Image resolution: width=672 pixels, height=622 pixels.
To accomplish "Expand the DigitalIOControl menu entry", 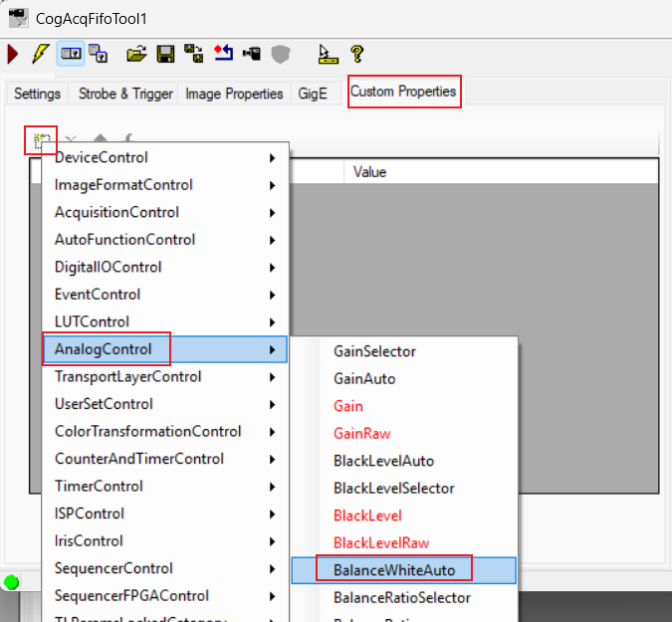I will click(x=165, y=268).
